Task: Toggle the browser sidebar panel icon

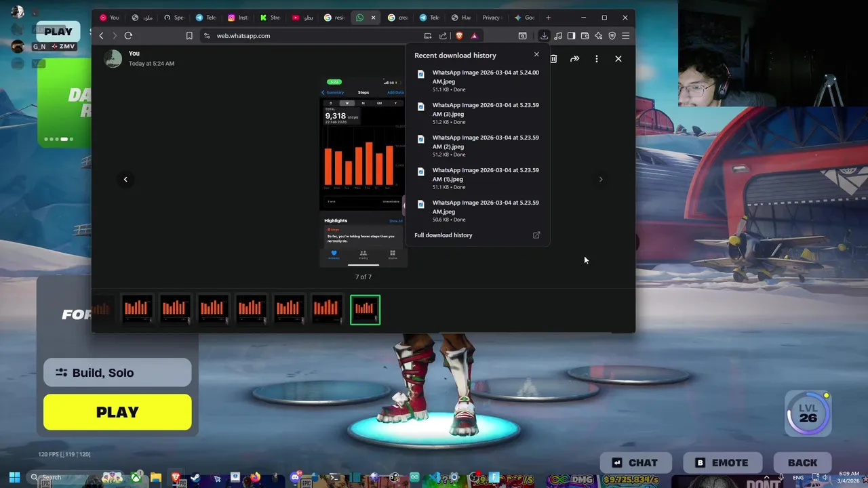Action: [571, 36]
